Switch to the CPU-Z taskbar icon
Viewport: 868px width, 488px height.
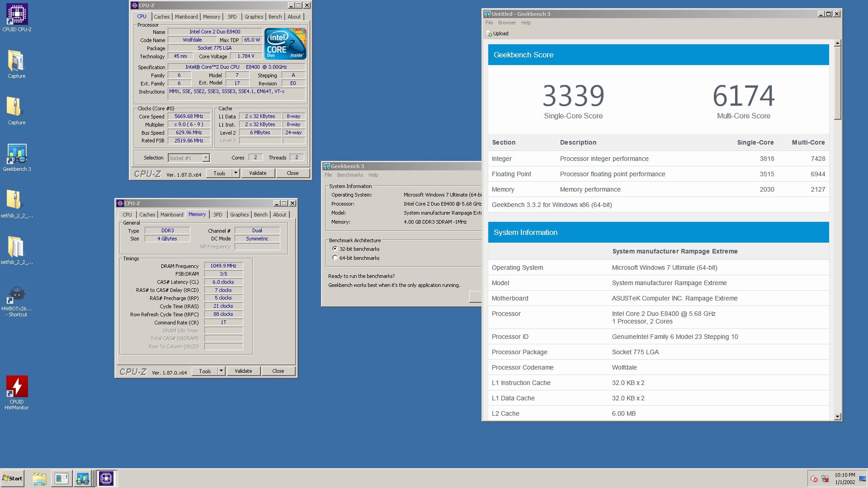point(106,479)
